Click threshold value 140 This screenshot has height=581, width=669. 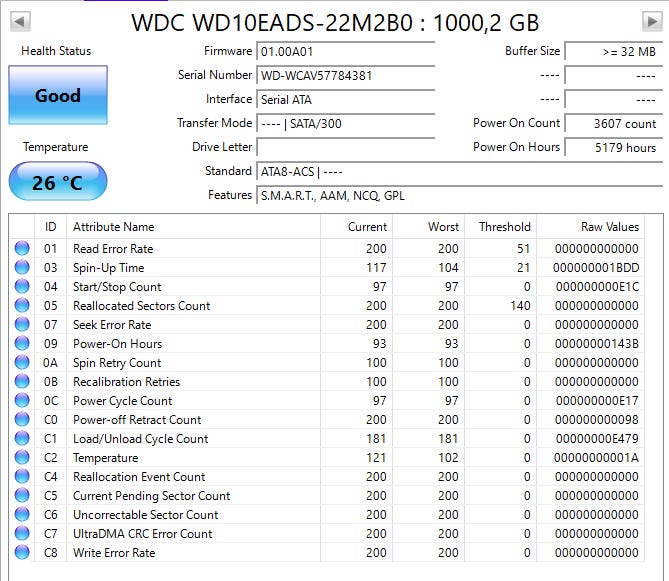[520, 305]
